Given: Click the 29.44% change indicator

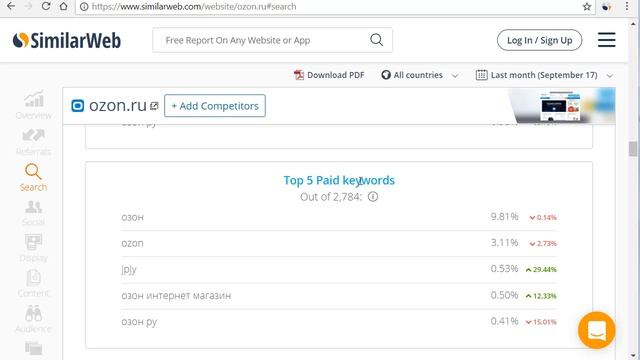Looking at the screenshot, I should [x=541, y=269].
